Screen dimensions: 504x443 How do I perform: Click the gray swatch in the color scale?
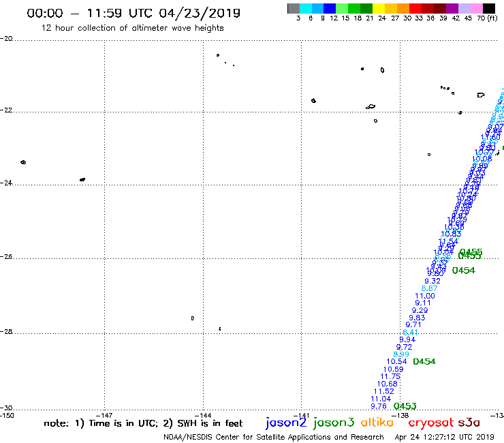[x=294, y=8]
